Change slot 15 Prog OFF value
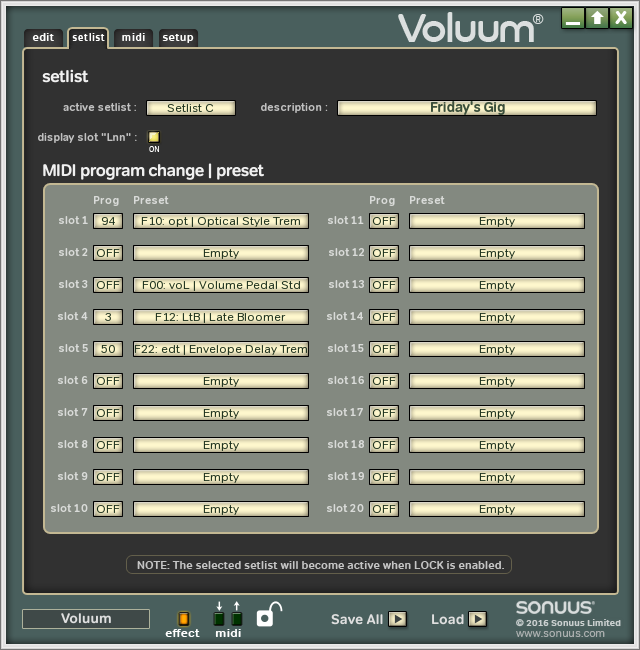Image resolution: width=640 pixels, height=650 pixels. [384, 349]
